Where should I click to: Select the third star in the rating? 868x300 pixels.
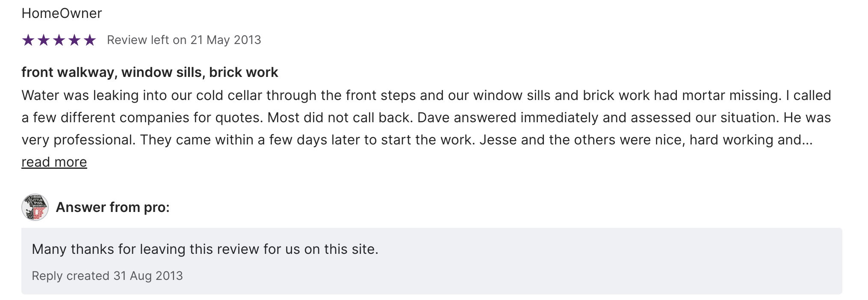pos(59,40)
